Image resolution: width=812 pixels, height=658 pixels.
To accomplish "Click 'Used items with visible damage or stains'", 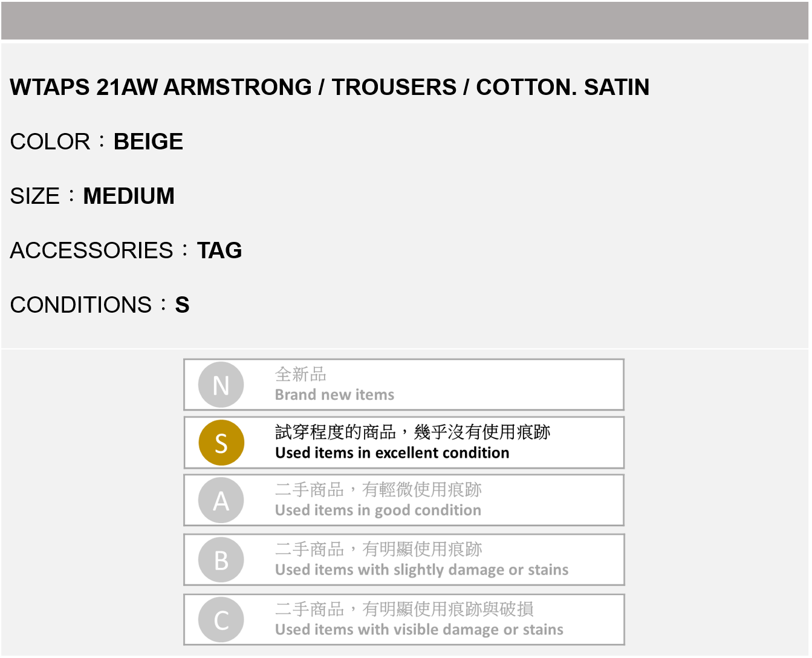I will [x=419, y=630].
